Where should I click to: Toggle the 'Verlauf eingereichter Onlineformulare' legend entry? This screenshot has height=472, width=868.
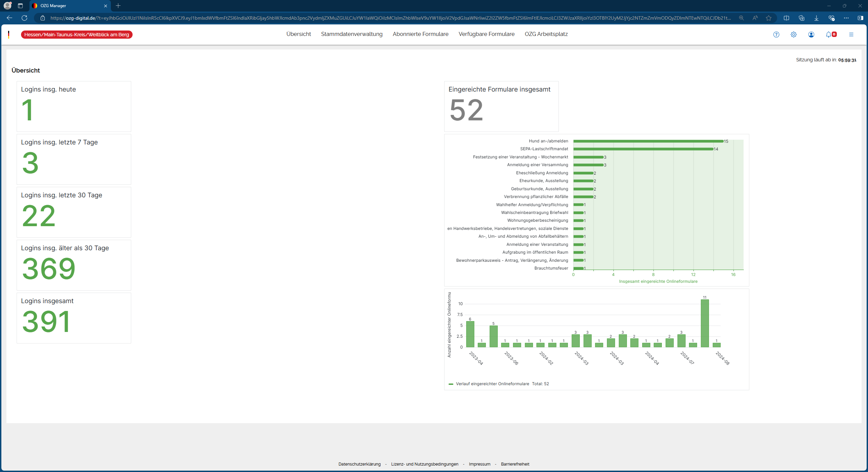(x=492, y=384)
